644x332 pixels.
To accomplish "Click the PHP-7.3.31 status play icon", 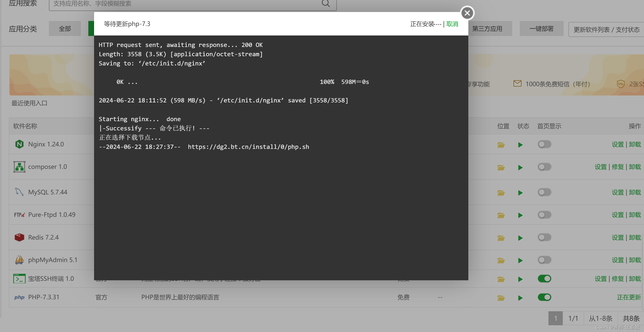I will [x=520, y=298].
